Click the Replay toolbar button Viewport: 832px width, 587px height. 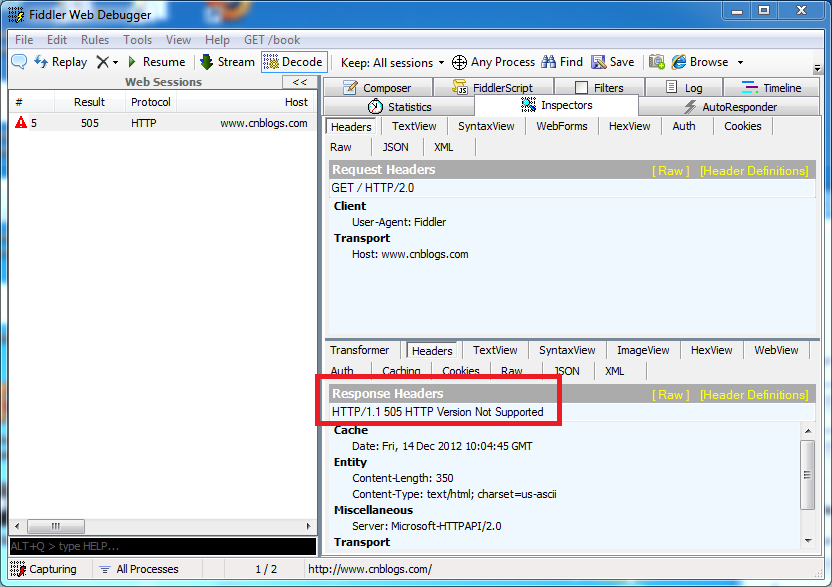click(x=60, y=62)
